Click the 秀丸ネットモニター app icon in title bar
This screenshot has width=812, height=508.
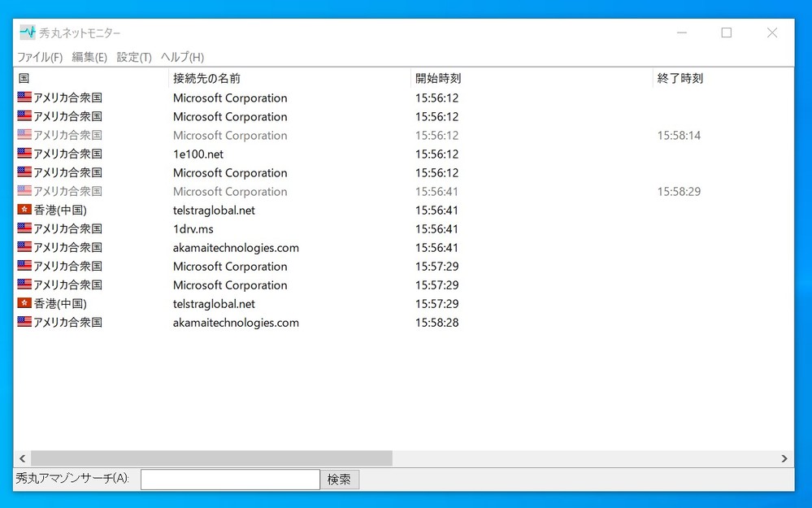tap(28, 33)
